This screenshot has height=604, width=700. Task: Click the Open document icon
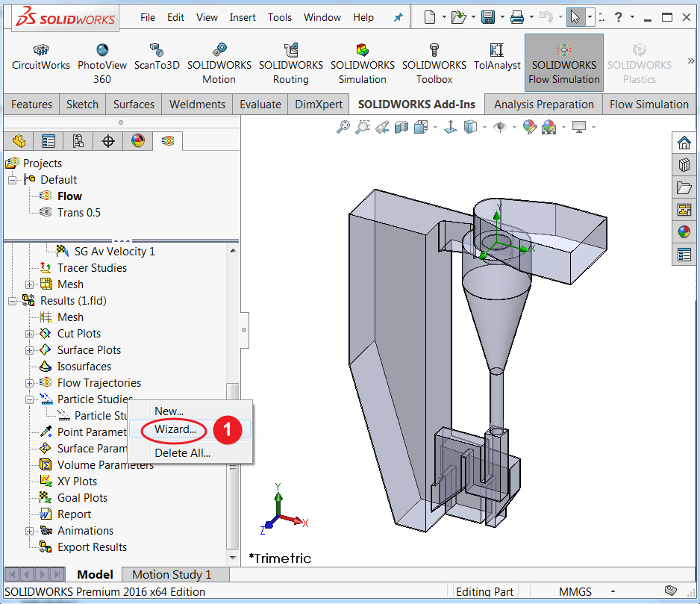tap(458, 17)
